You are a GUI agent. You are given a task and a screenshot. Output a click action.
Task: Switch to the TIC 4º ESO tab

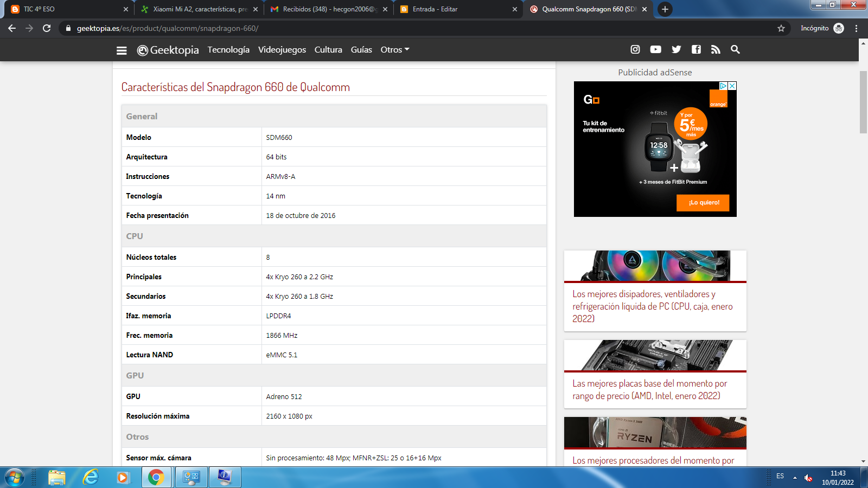(66, 9)
